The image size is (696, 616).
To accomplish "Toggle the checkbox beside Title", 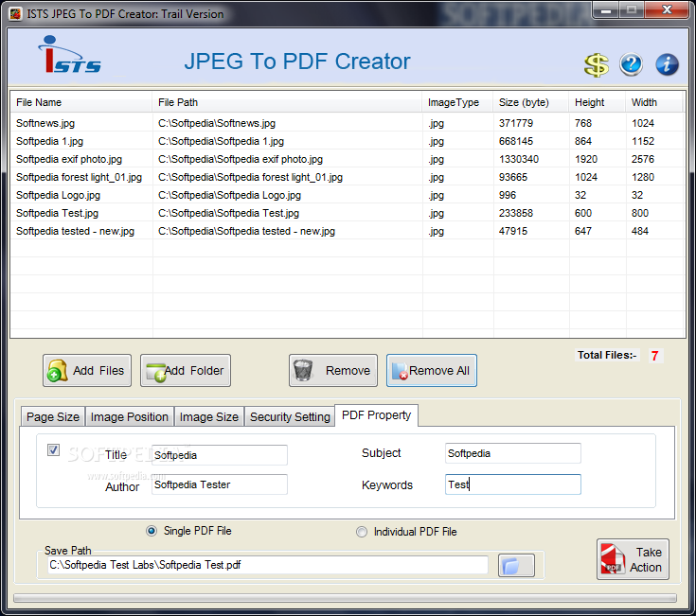I will (x=53, y=450).
